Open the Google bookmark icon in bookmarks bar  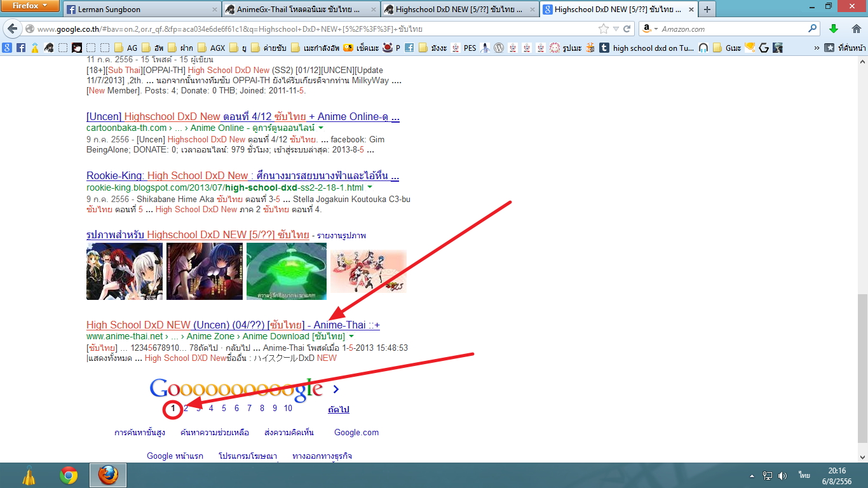(x=7, y=48)
